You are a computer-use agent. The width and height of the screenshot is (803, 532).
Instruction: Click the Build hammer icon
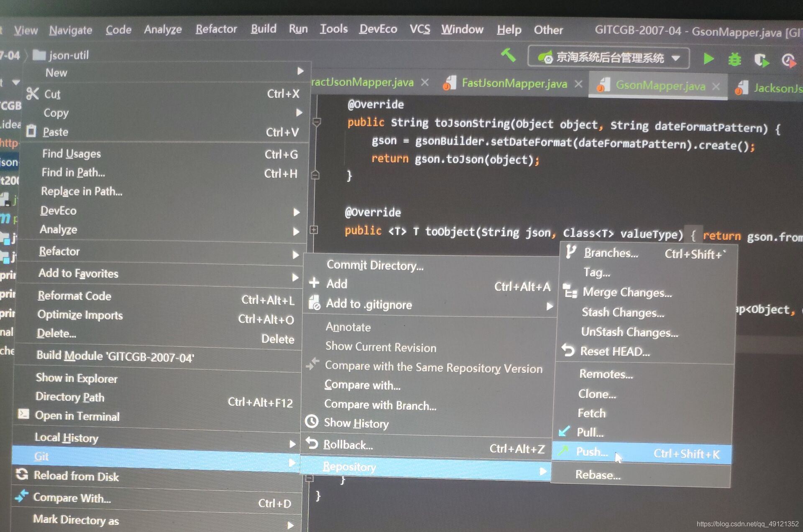509,55
